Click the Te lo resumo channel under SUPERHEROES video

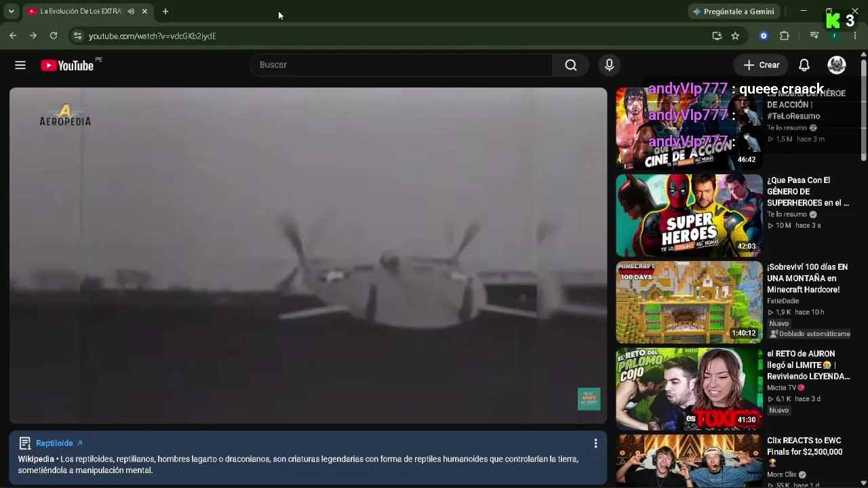787,215
